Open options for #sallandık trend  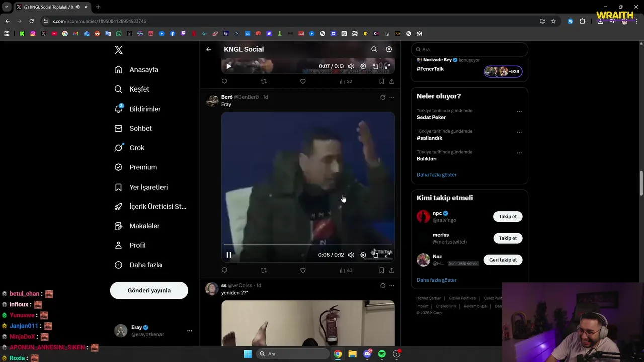[519, 132]
